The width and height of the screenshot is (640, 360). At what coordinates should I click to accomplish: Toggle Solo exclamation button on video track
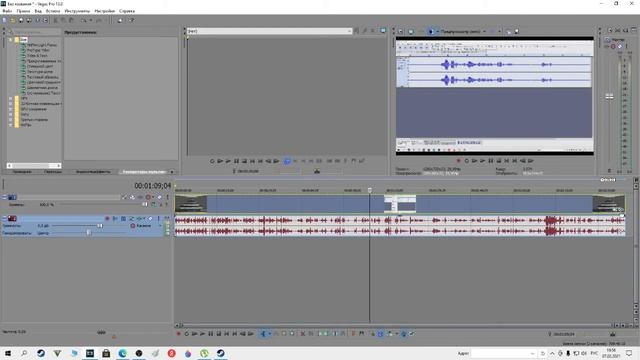[167, 197]
